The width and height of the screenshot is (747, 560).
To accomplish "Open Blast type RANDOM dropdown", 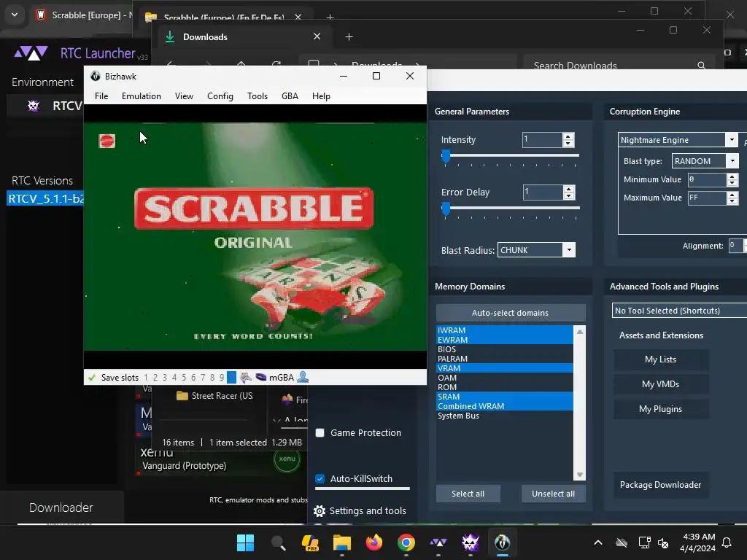I will coord(705,161).
